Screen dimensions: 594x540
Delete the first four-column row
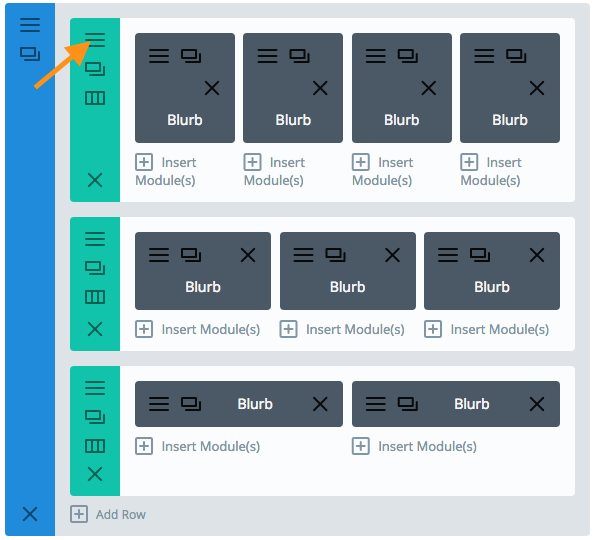[x=95, y=180]
